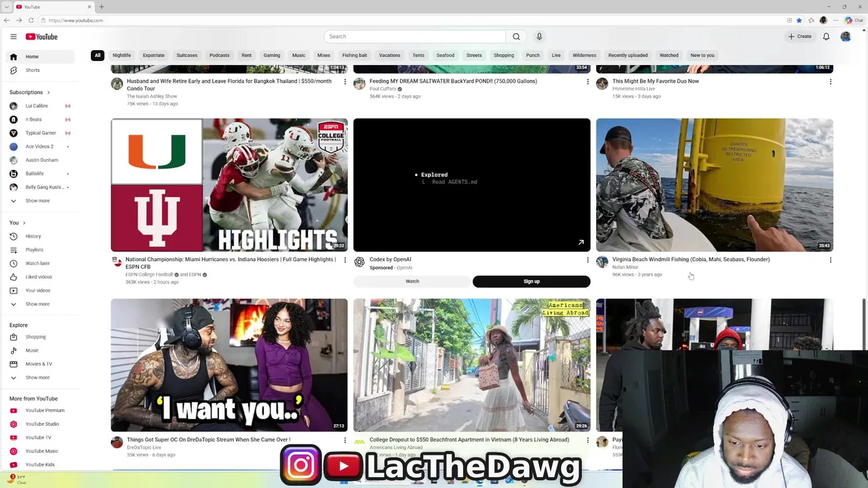The height and width of the screenshot is (488, 868).
Task: Open Subscriptions section chevron
Action: (x=48, y=92)
